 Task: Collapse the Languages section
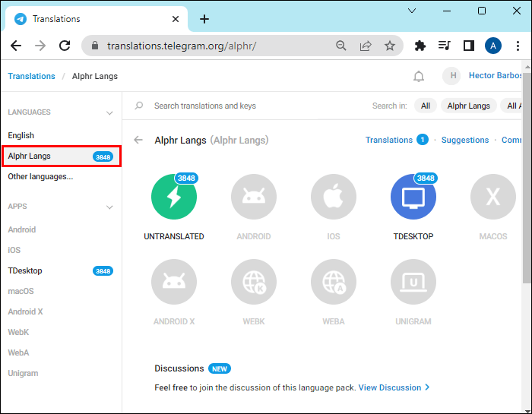(109, 113)
